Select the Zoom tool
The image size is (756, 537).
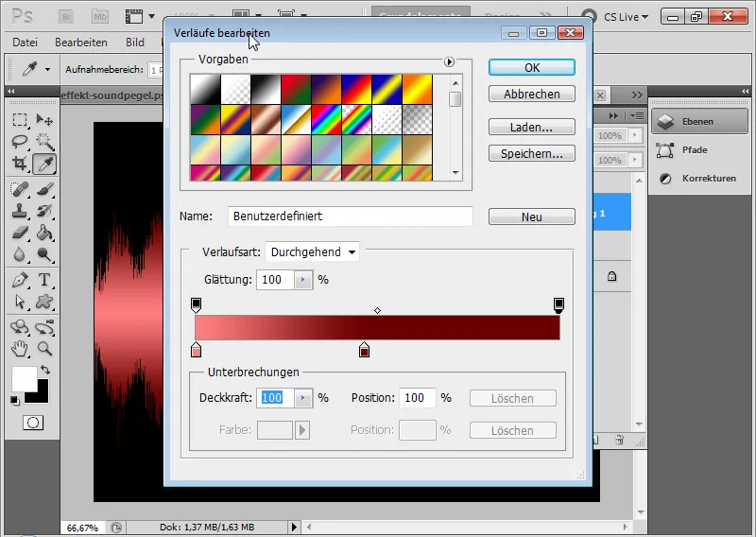coord(44,348)
